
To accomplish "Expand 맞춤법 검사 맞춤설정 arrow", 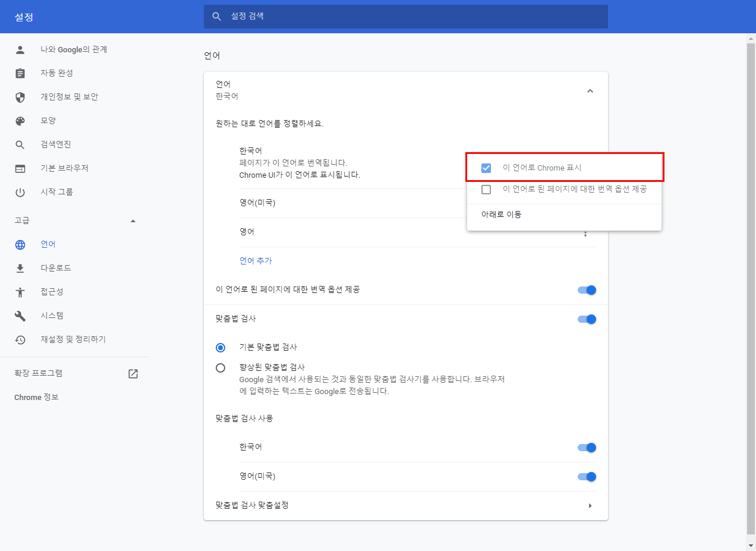I will pos(590,506).
